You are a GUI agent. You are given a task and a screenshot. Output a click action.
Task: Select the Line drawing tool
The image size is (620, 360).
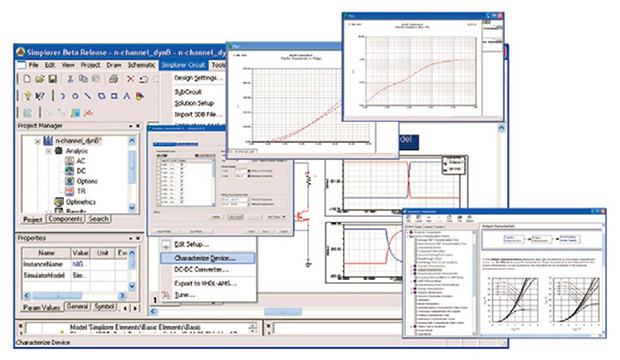click(88, 96)
